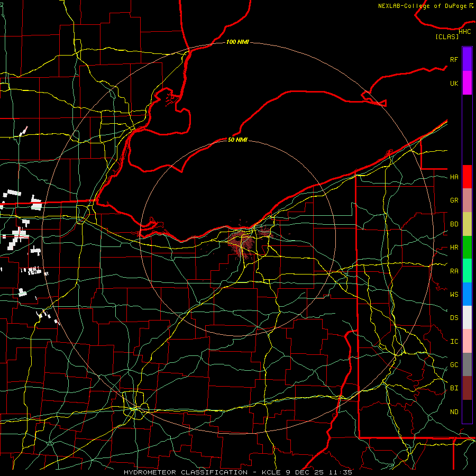The image size is (476, 476).
Task: Click the [CLAS] units label
Action: 447,37
